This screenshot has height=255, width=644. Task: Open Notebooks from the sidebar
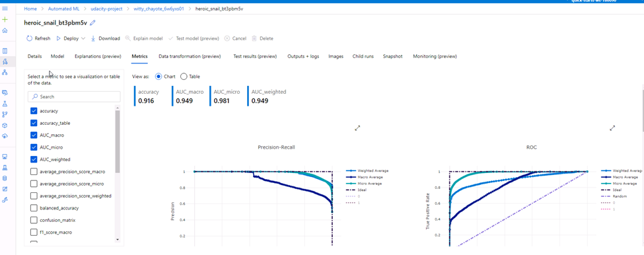click(x=5, y=51)
